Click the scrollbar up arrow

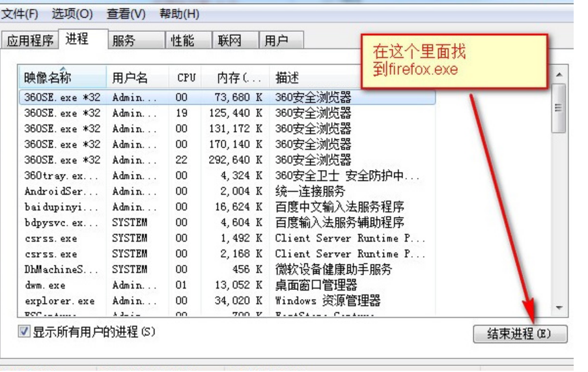[x=558, y=76]
